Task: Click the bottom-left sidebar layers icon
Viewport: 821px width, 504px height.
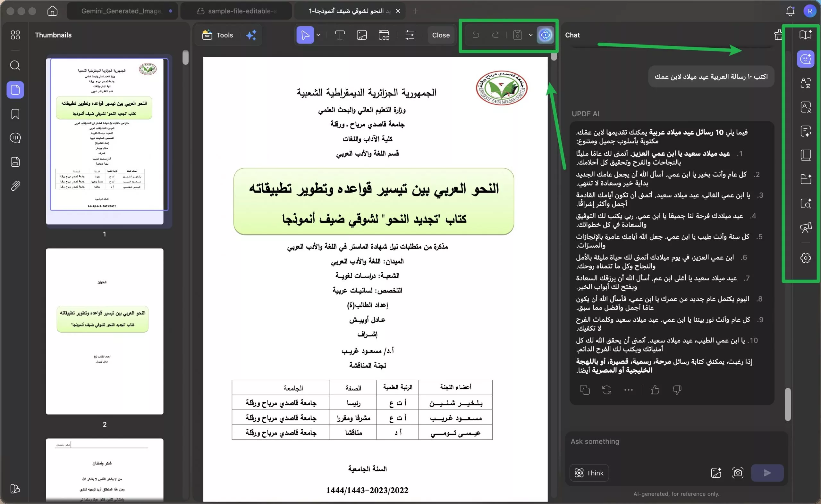Action: pyautogui.click(x=15, y=489)
